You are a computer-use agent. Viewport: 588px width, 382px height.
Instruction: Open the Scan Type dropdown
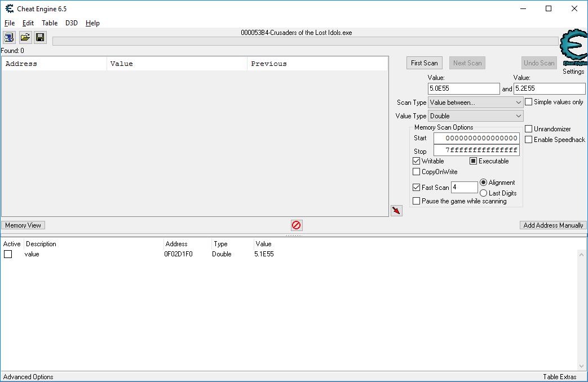[476, 103]
